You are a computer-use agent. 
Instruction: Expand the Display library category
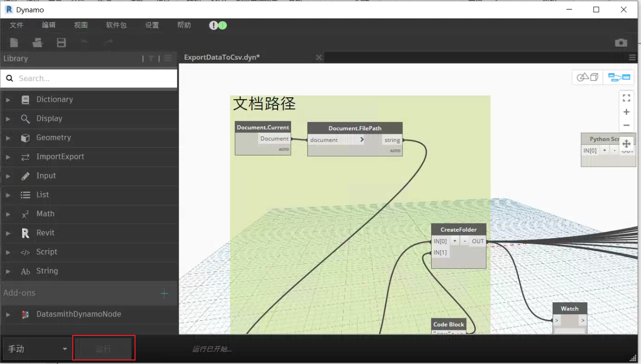coord(8,119)
